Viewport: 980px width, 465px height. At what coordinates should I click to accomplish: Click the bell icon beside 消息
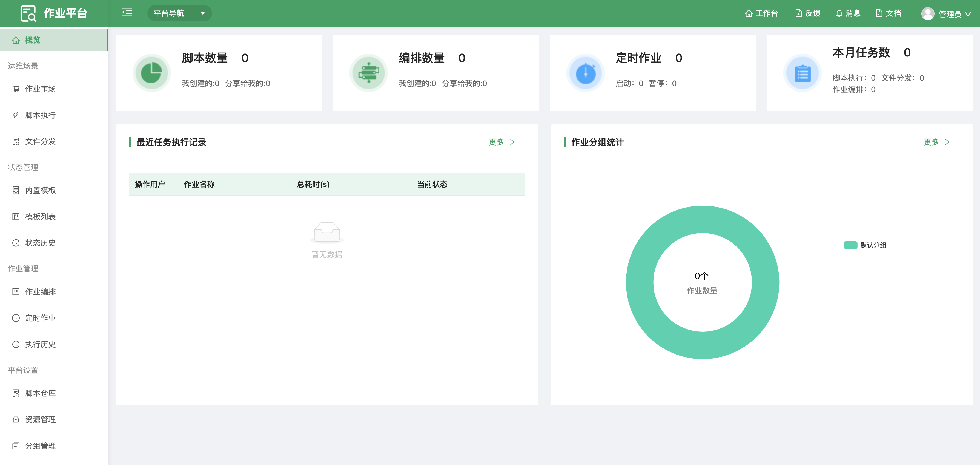click(x=839, y=13)
